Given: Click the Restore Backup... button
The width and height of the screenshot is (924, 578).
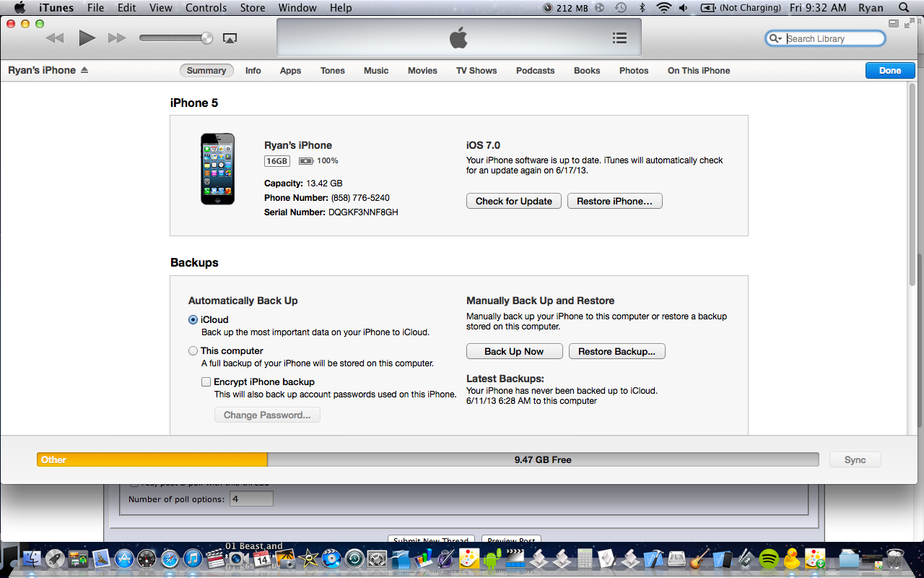Looking at the screenshot, I should [x=616, y=352].
